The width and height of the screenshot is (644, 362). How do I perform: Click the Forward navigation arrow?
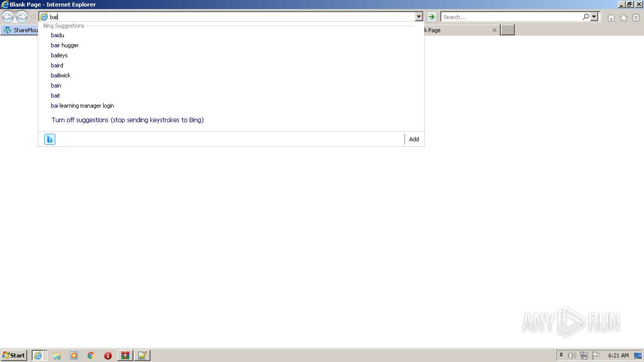pyautogui.click(x=22, y=17)
